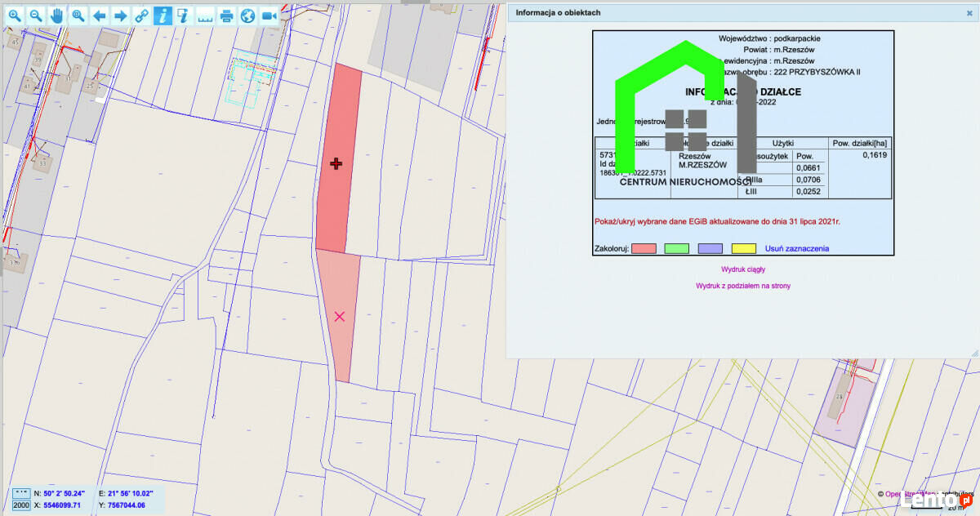Image resolution: width=980 pixels, height=516 pixels.
Task: Click '222 PRZYBYSZÓWKA II' precinct name
Action: (817, 72)
